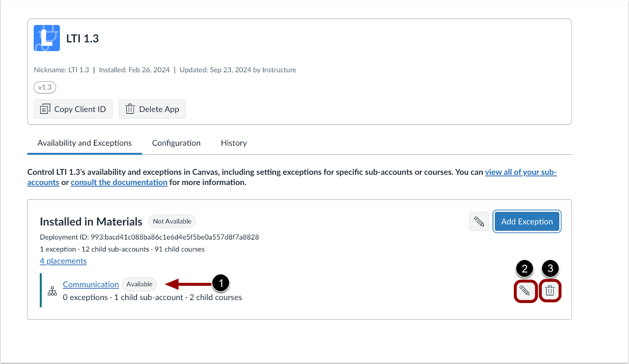Image resolution: width=629 pixels, height=364 pixels.
Task: Click the 'Nickname: LTI 1.3' text
Action: click(x=61, y=70)
